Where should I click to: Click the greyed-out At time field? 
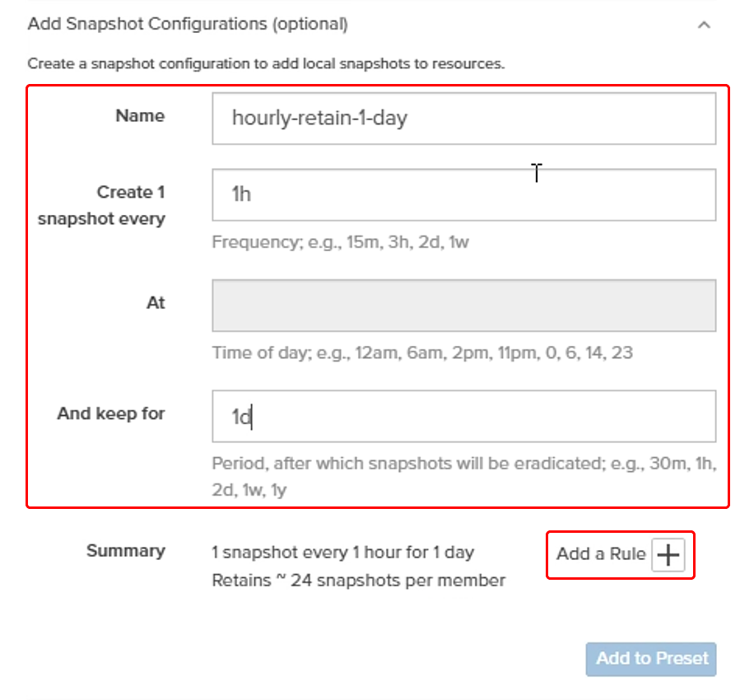point(464,306)
